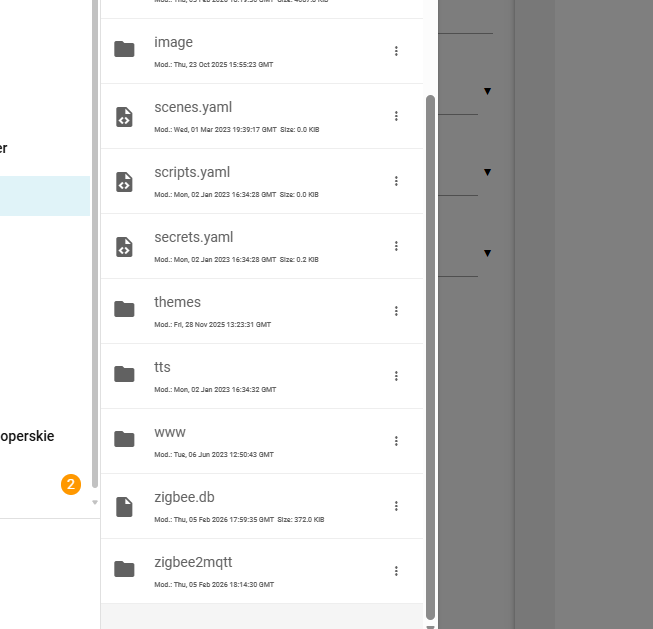
Task: Open more options for zigbee.db
Action: point(396,506)
